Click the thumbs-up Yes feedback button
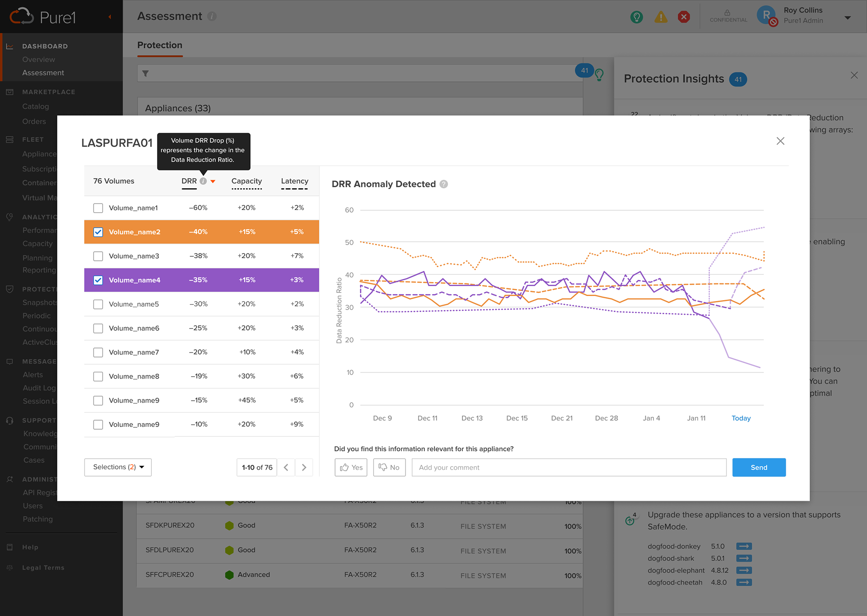 [351, 468]
